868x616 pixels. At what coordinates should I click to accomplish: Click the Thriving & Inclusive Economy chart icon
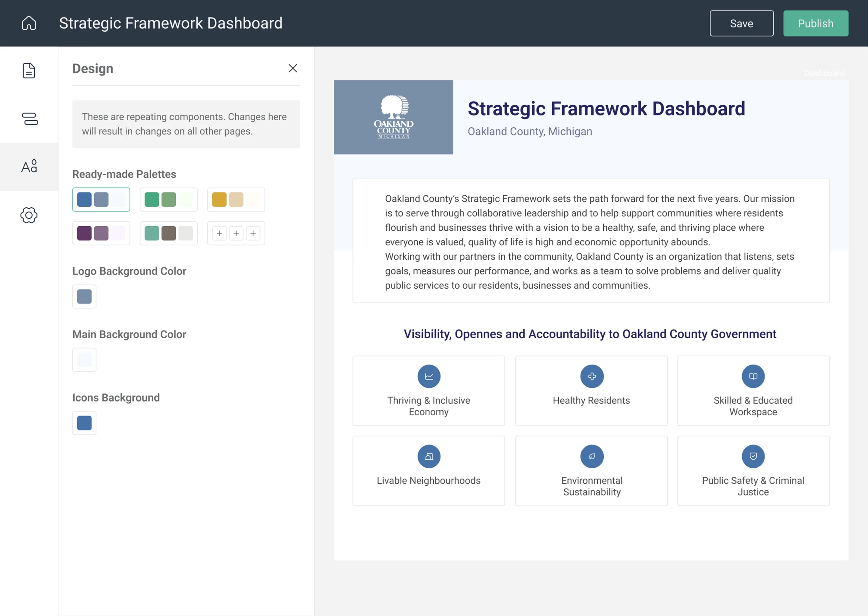(x=429, y=376)
